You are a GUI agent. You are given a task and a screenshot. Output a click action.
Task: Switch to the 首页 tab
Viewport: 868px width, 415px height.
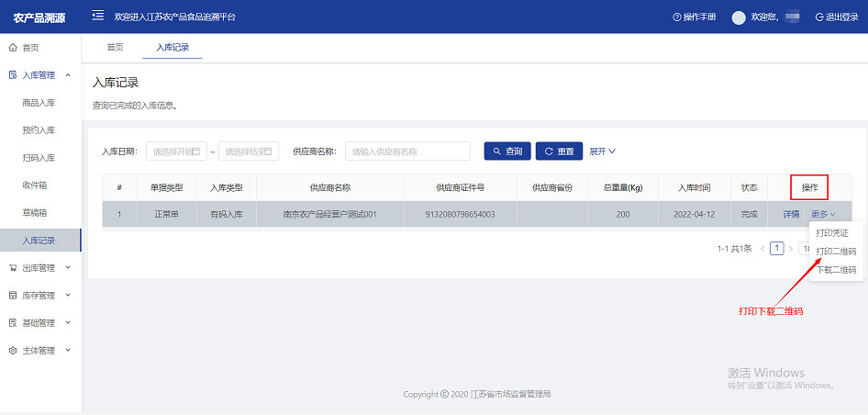115,47
